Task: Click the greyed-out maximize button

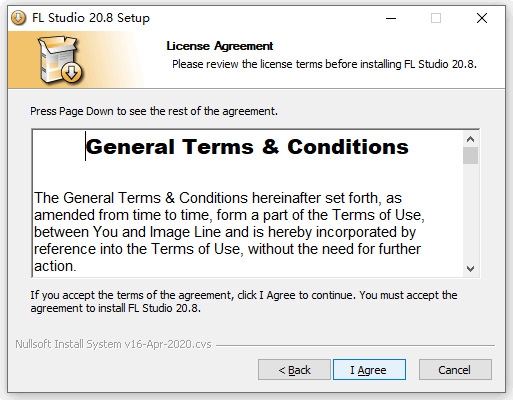Action: click(436, 18)
